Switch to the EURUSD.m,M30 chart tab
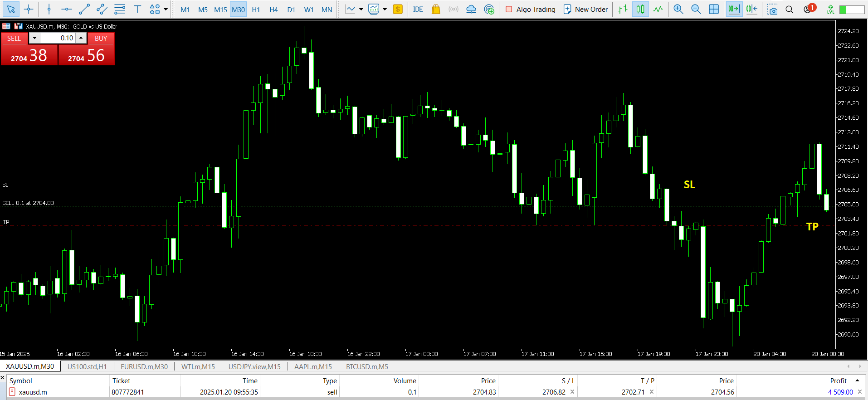 pos(144,366)
